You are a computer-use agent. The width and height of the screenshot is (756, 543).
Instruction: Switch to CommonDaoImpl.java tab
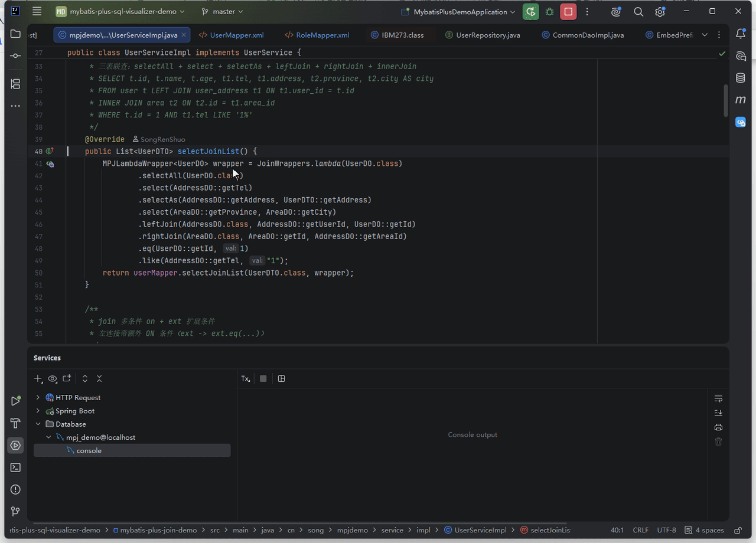[x=582, y=35]
